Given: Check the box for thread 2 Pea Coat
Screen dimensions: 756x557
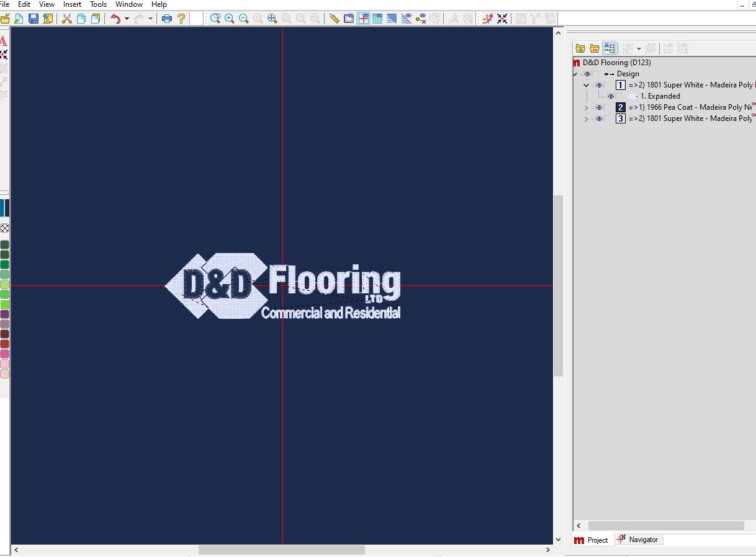Looking at the screenshot, I should pos(608,107).
